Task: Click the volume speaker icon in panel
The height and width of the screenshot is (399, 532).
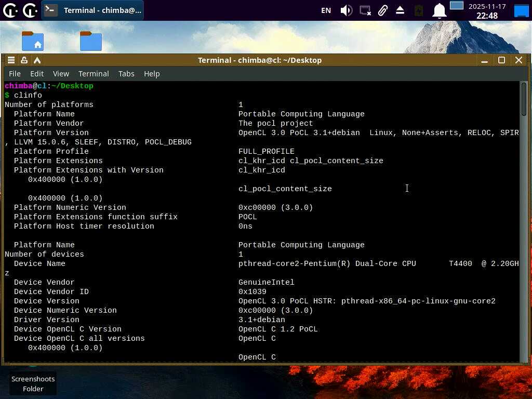Action: coord(346,10)
